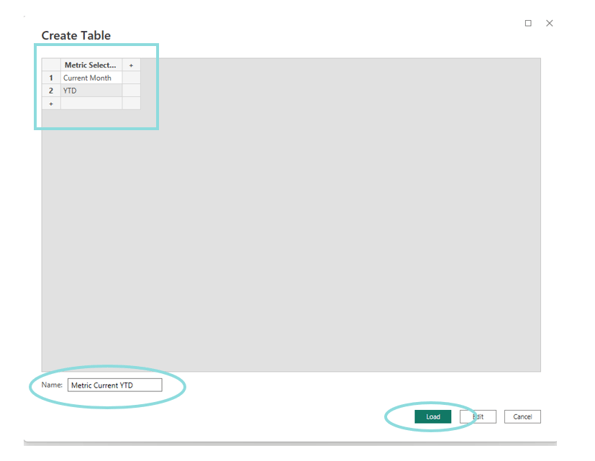Select row 1 by its row header

click(x=51, y=78)
